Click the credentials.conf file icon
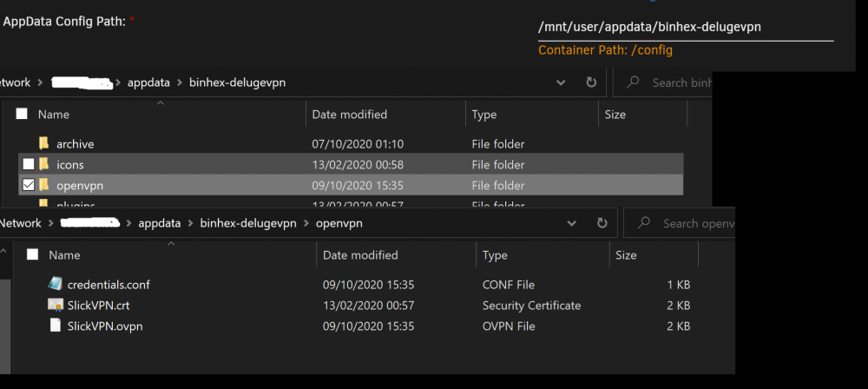Viewport: 868px width, 389px height. point(55,284)
